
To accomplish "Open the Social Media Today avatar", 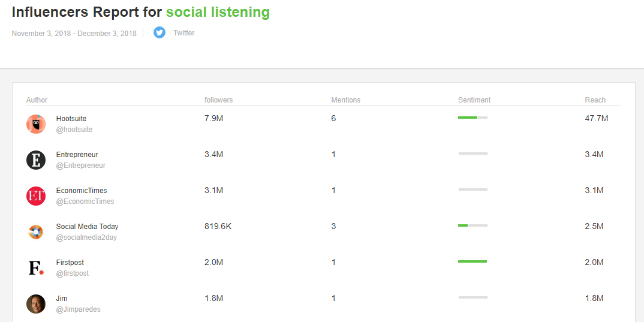I will point(36,232).
